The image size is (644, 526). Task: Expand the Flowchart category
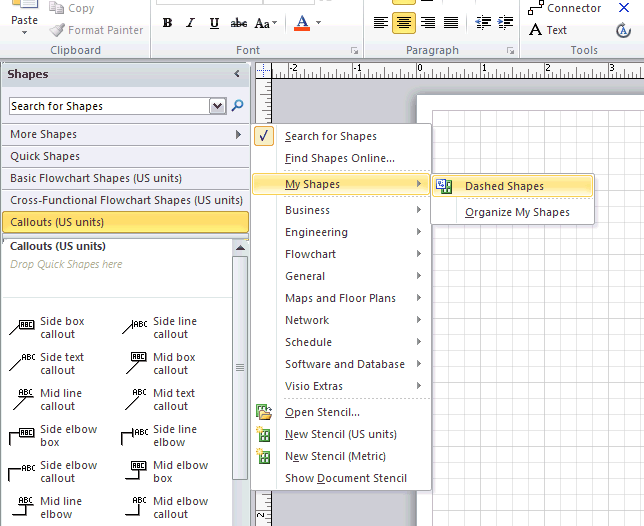point(342,254)
